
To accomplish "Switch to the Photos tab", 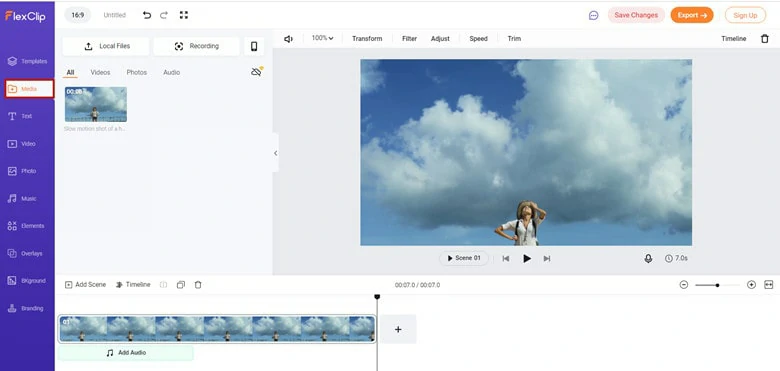I will click(136, 73).
